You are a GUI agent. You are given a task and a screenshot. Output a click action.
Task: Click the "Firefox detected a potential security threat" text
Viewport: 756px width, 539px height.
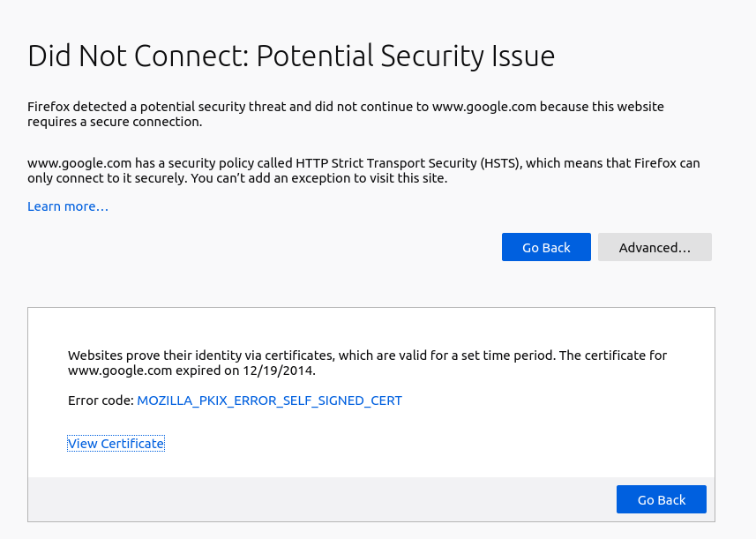point(157,107)
